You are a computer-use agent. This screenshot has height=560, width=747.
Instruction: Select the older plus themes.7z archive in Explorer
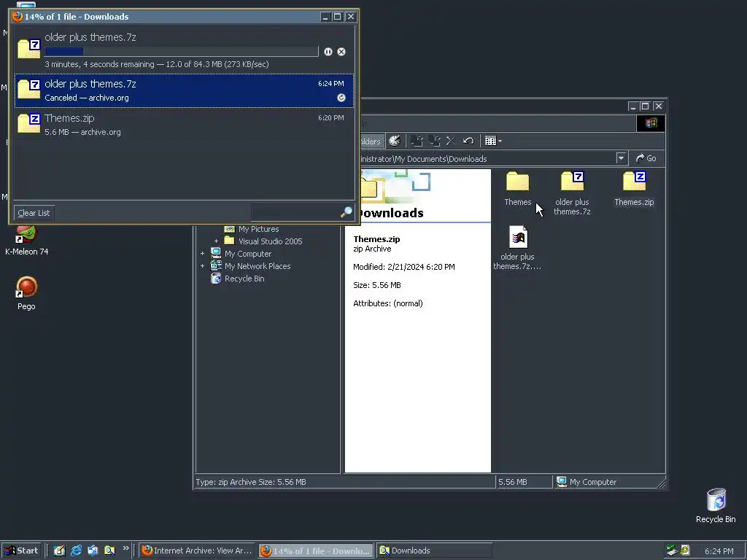tap(572, 193)
